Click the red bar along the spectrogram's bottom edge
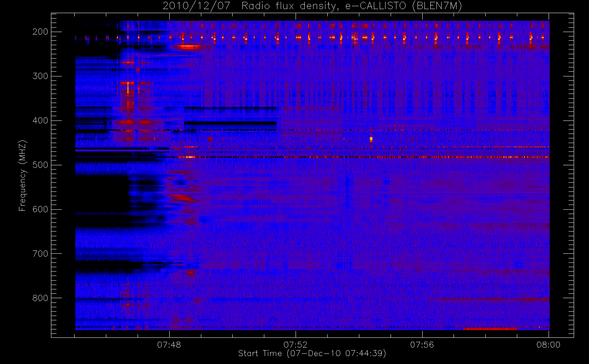 point(490,329)
